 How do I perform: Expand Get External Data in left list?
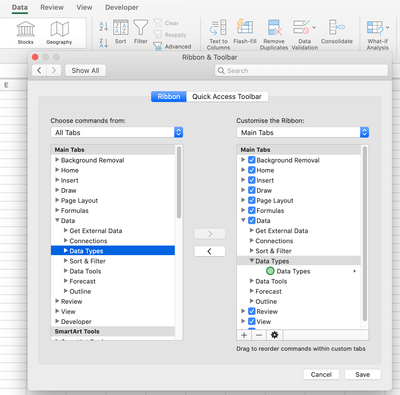coord(66,230)
